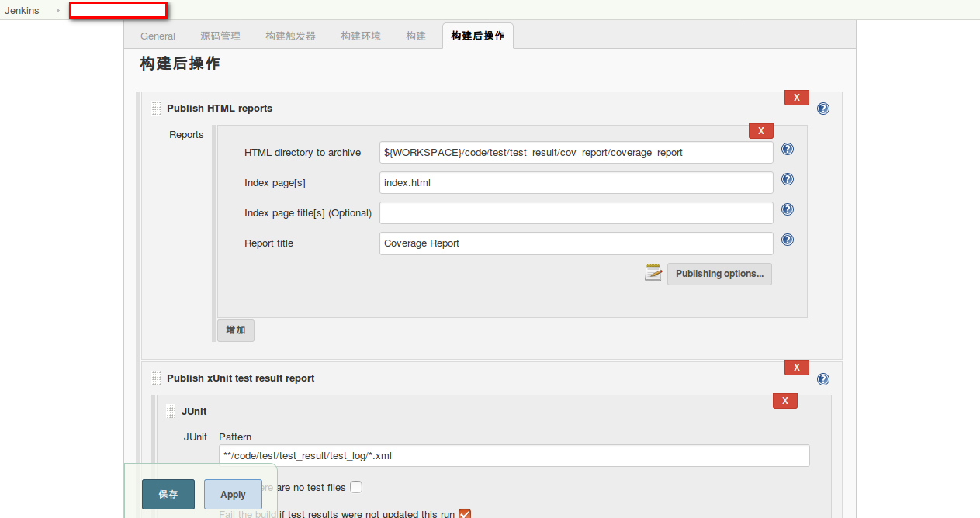The width and height of the screenshot is (980, 518).
Task: Grab the Publish xUnit test result drag handle
Action: (x=157, y=378)
